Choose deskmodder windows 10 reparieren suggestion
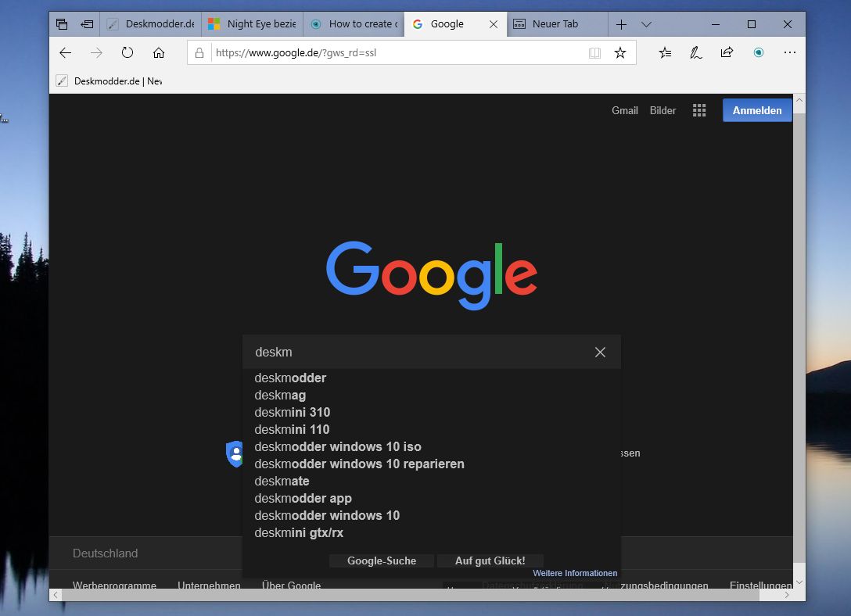 [432, 464]
